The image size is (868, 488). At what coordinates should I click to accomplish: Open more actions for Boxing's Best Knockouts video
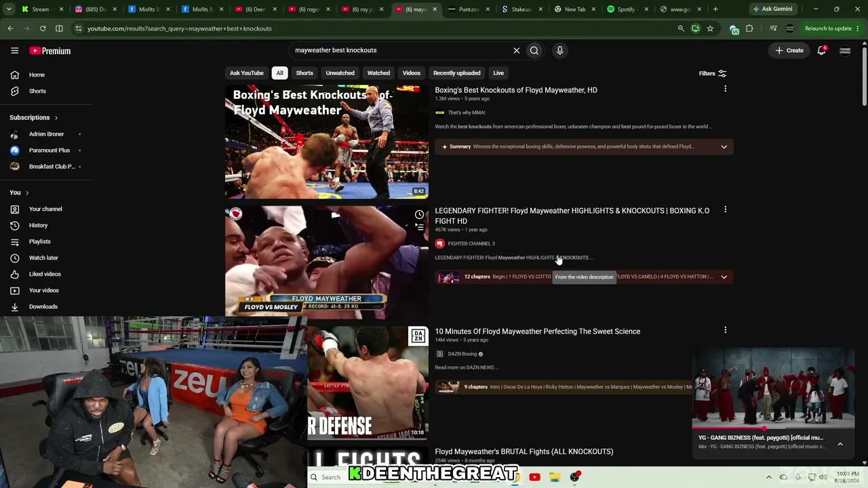point(725,89)
